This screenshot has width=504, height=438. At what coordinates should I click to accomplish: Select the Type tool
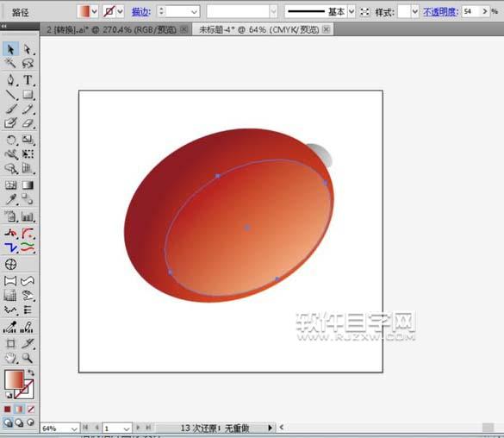pos(28,79)
